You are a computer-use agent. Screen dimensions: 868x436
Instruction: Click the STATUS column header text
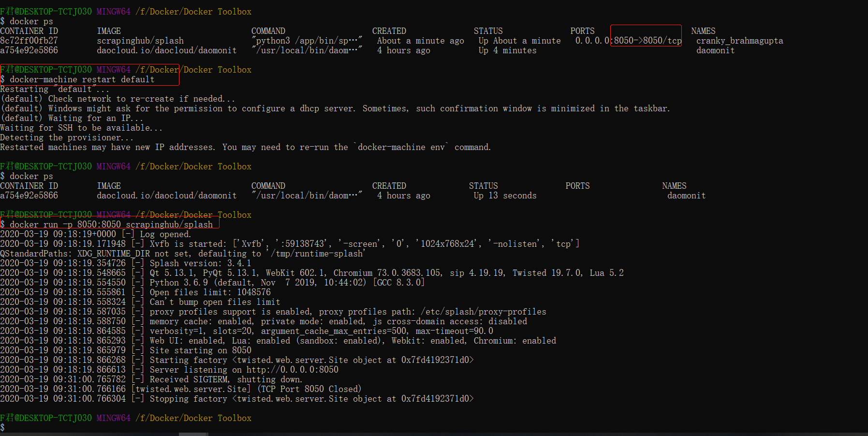[x=488, y=30]
